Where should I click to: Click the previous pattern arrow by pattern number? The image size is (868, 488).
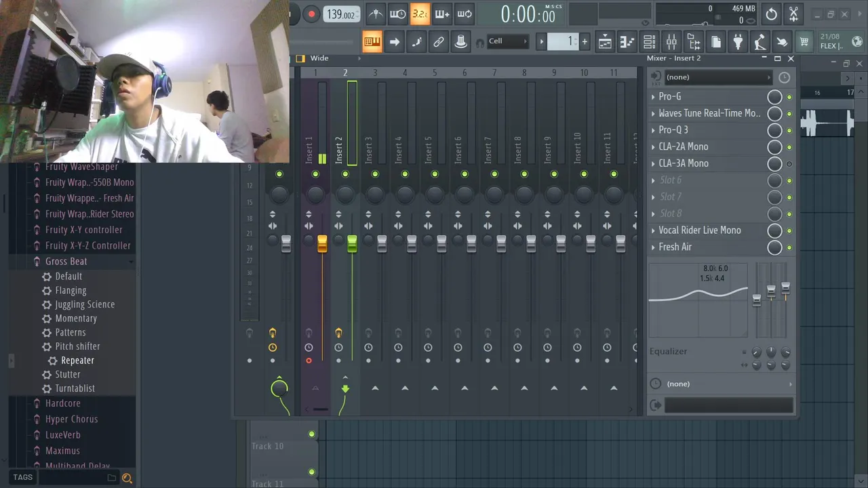(x=541, y=41)
